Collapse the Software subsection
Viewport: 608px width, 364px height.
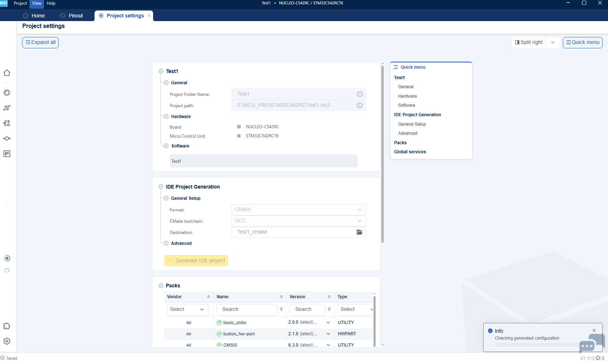pyautogui.click(x=166, y=146)
